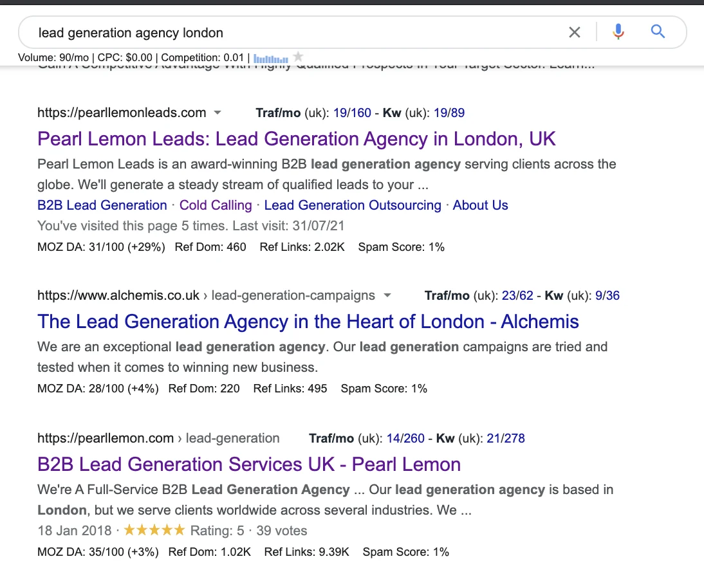Click the Competition: 0.01 keyword stat
Viewport: 704px width, 588px height.
[x=202, y=57]
